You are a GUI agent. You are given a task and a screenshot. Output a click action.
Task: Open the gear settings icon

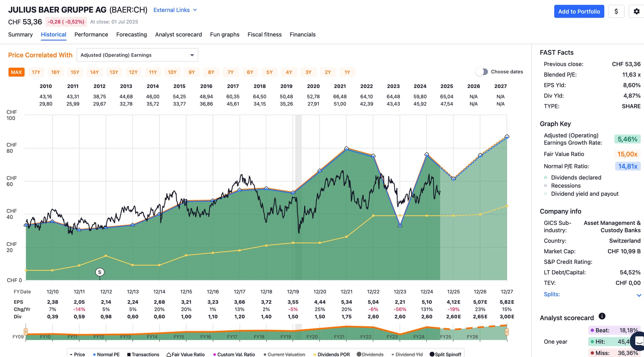click(x=636, y=11)
